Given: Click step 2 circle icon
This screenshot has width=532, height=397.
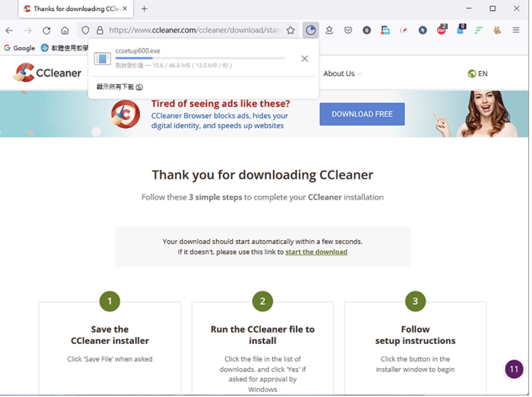Looking at the screenshot, I should click(262, 301).
